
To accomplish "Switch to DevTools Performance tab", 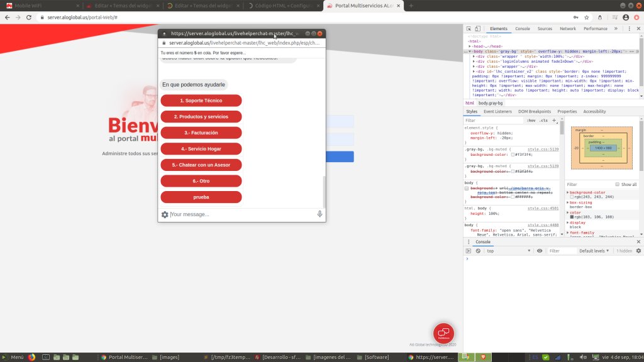I will click(x=596, y=29).
